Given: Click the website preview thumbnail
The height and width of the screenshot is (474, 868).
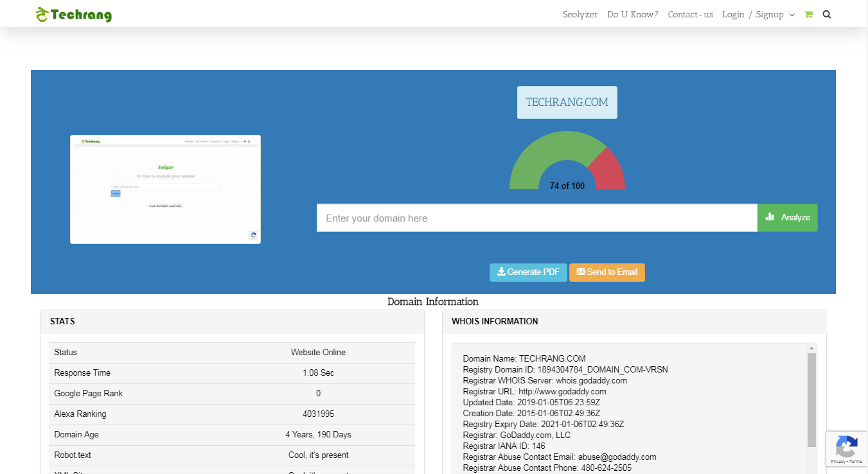Looking at the screenshot, I should click(165, 189).
